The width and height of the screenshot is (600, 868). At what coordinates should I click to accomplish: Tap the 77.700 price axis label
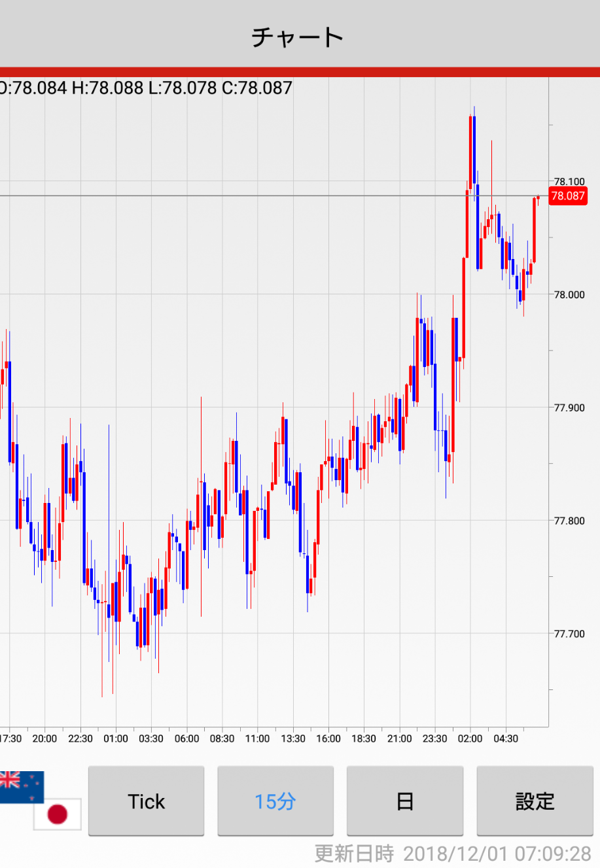(569, 633)
